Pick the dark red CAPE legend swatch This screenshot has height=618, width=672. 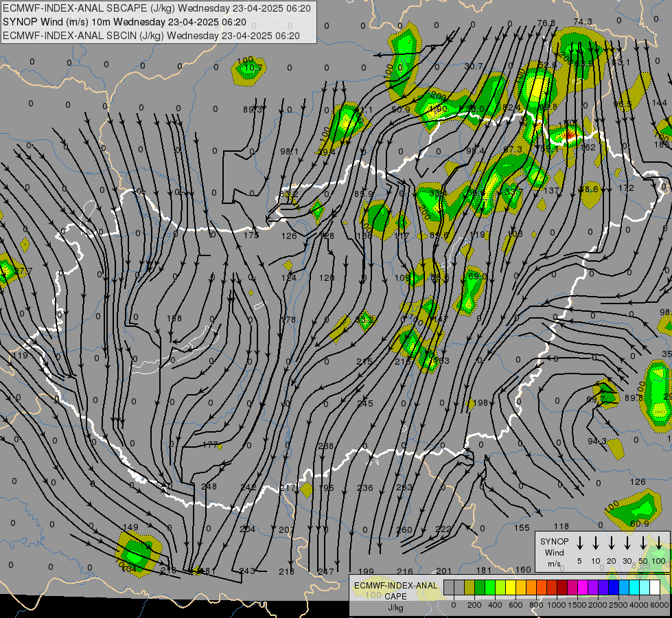click(562, 588)
